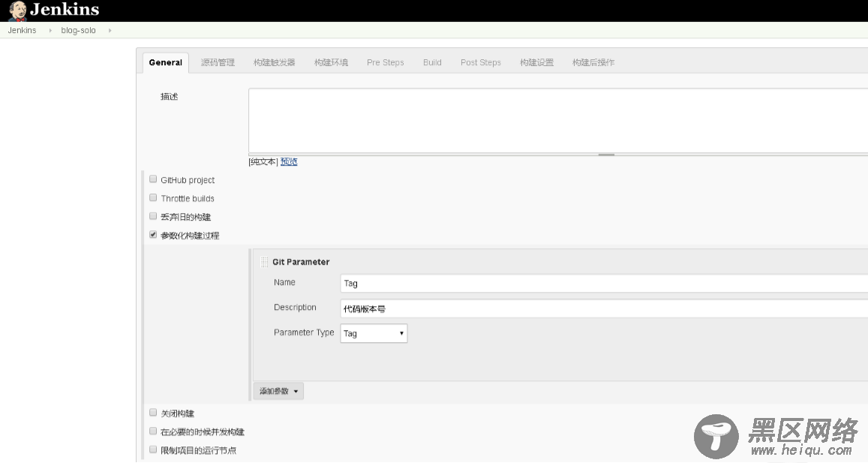Open the blog-solo breadcrumb arrow menu
Screen dimensions: 868x463
110,31
